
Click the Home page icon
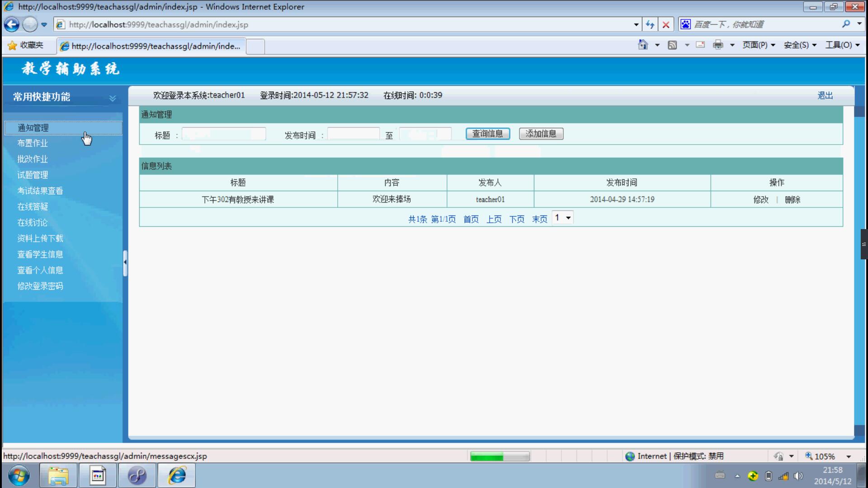pos(643,45)
